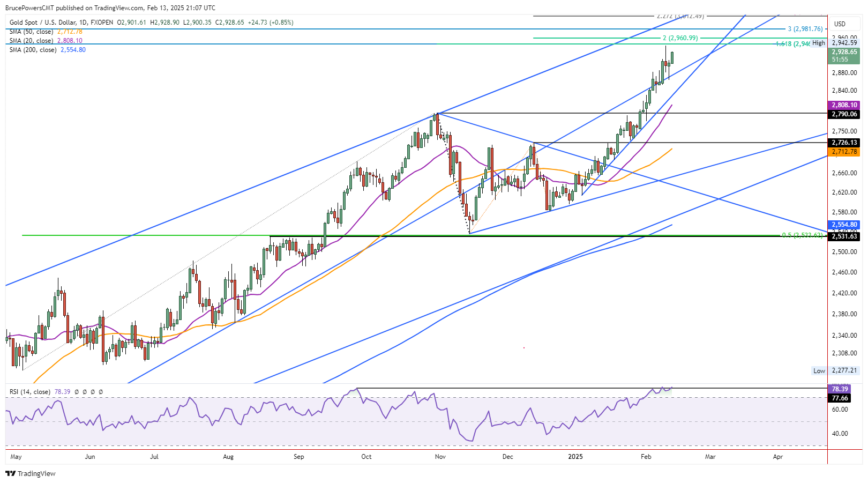Image resolution: width=868 pixels, height=483 pixels.
Task: Click Mar on the time axis
Action: tap(710, 457)
